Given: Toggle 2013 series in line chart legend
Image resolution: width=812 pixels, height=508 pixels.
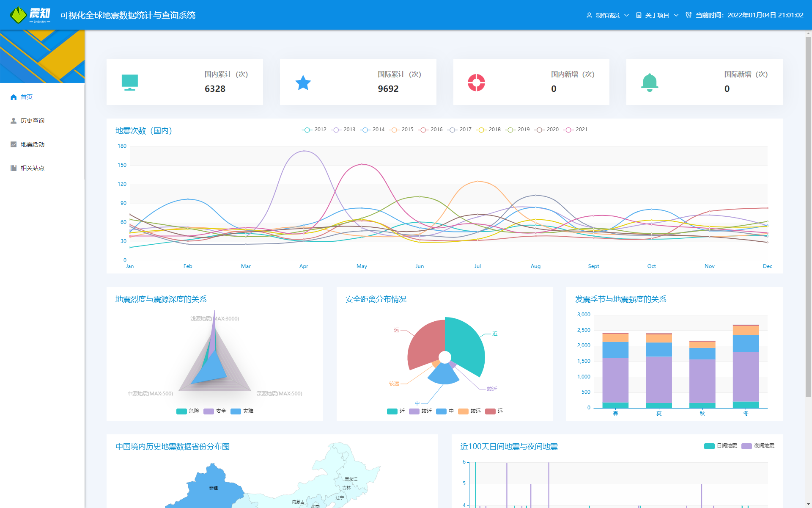Looking at the screenshot, I should click(x=343, y=130).
